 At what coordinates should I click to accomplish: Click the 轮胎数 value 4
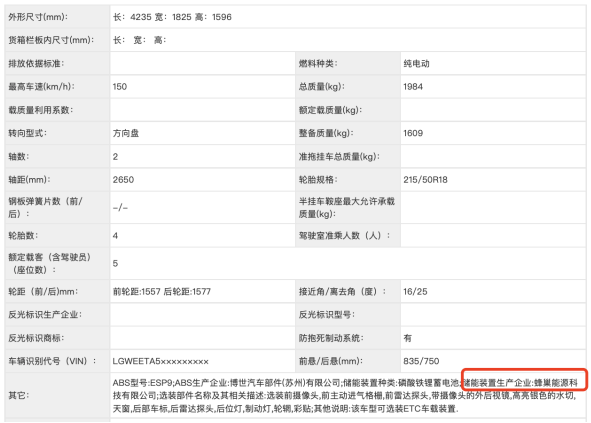(115, 236)
